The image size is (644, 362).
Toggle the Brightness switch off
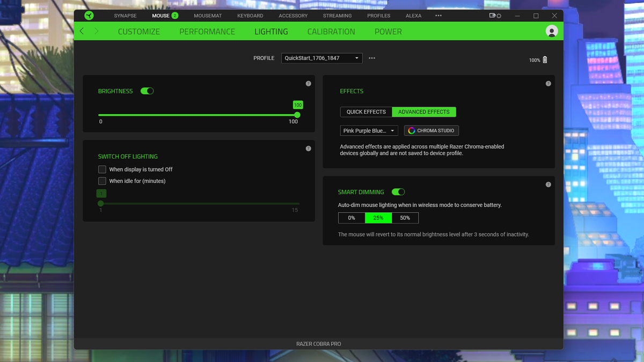(x=147, y=91)
